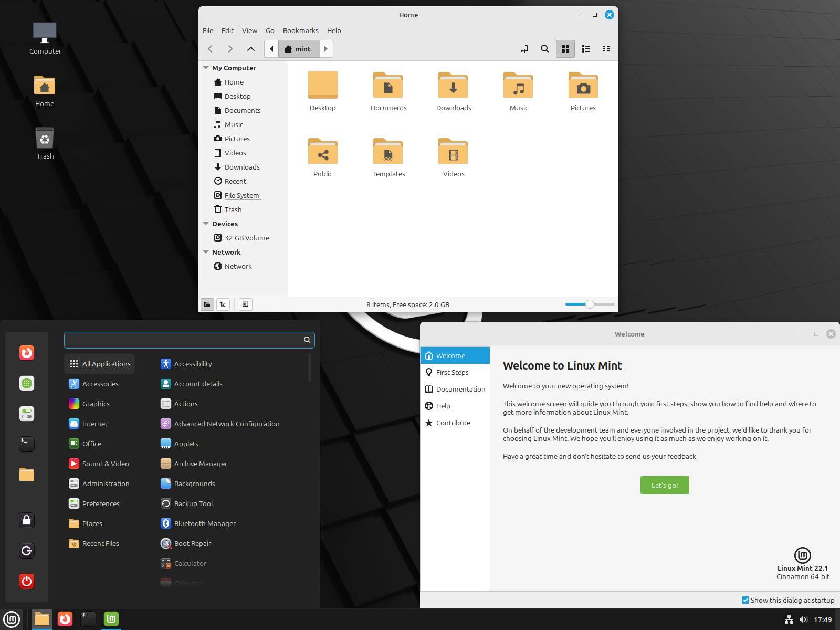Open the View menu
Image resolution: width=840 pixels, height=630 pixels.
click(249, 30)
